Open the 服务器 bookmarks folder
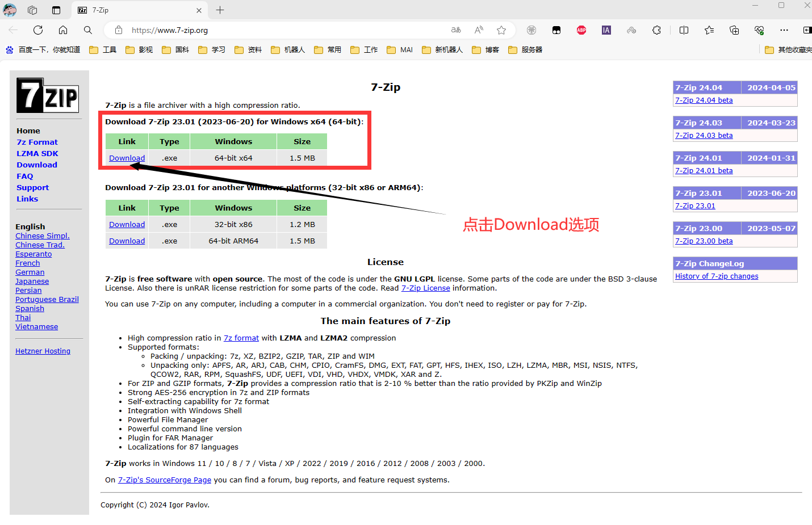Screen dimensions: 812x525 pos(525,50)
